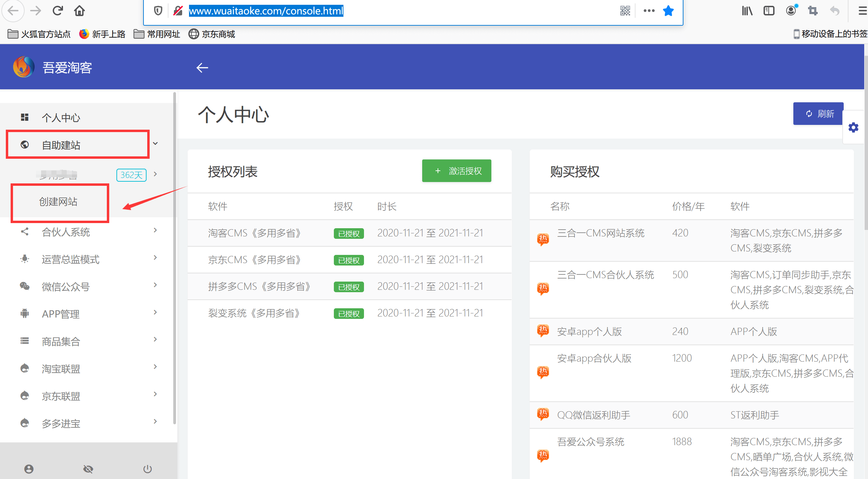Click the back arrow in blue header
This screenshot has width=868, height=479.
point(202,68)
